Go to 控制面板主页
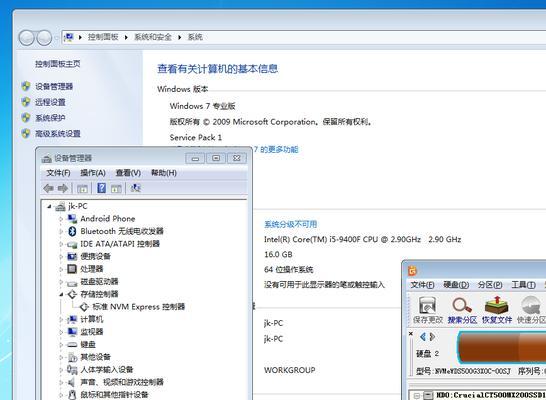This screenshot has width=546, height=400. (58, 64)
